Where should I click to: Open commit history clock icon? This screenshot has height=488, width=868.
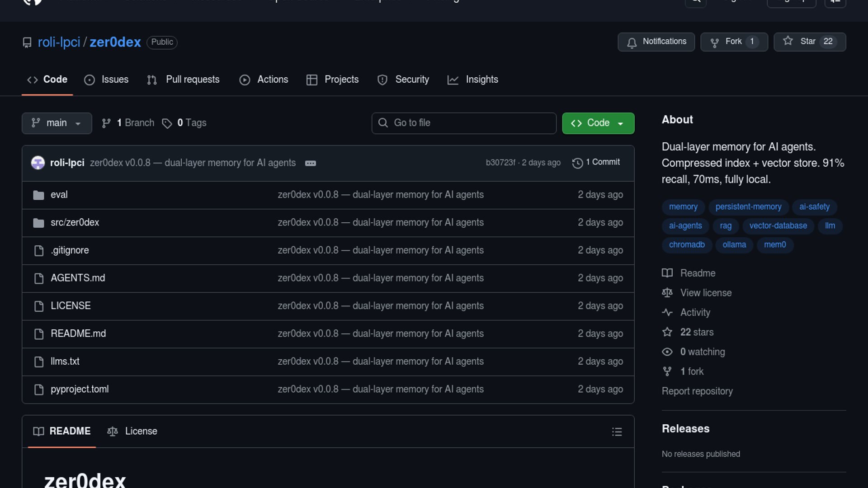point(577,163)
